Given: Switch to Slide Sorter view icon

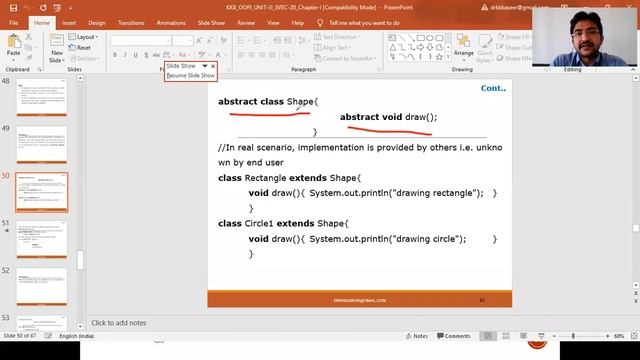Looking at the screenshot, I should (506, 336).
